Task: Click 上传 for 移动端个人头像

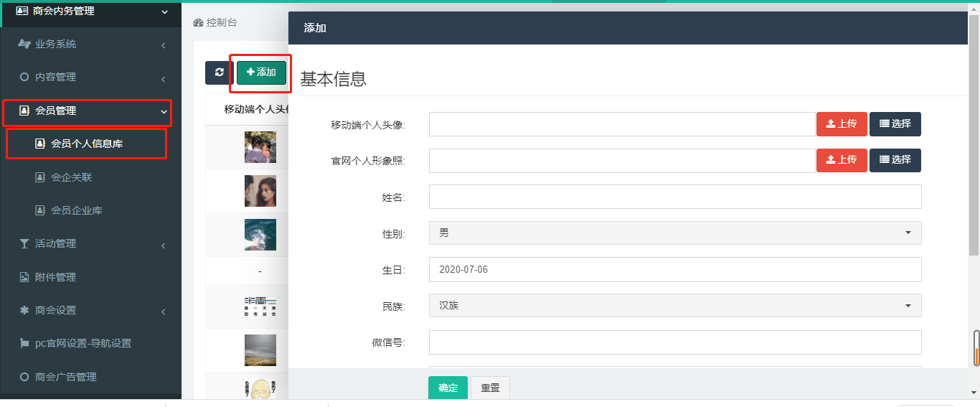Action: point(841,124)
